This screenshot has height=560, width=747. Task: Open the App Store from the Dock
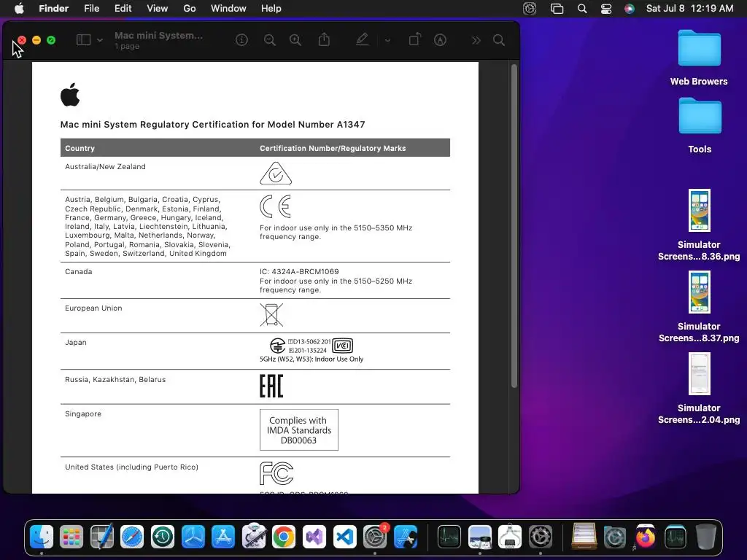[223, 537]
